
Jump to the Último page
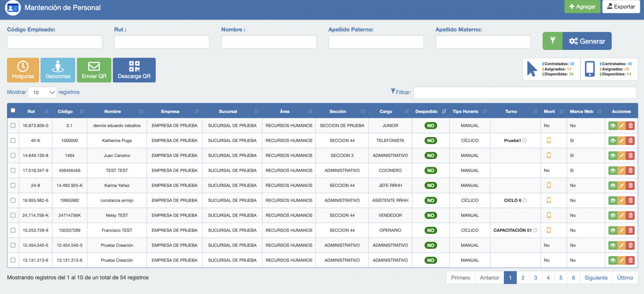(625, 278)
